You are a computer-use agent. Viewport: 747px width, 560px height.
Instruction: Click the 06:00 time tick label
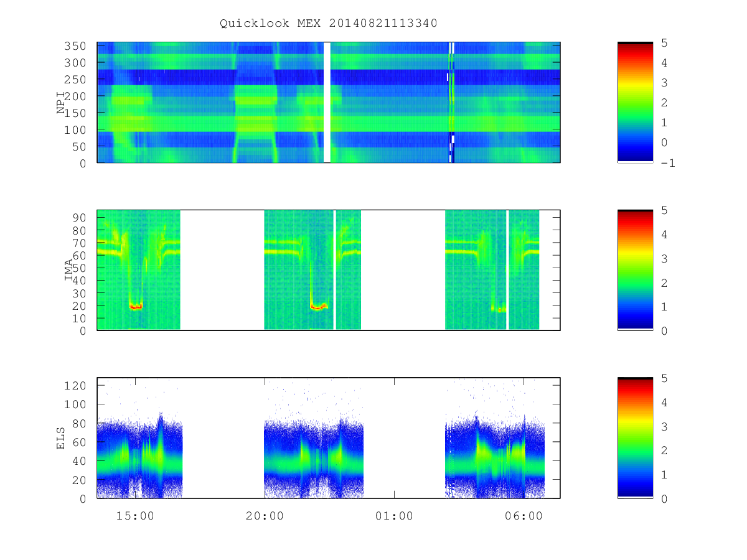click(x=524, y=516)
